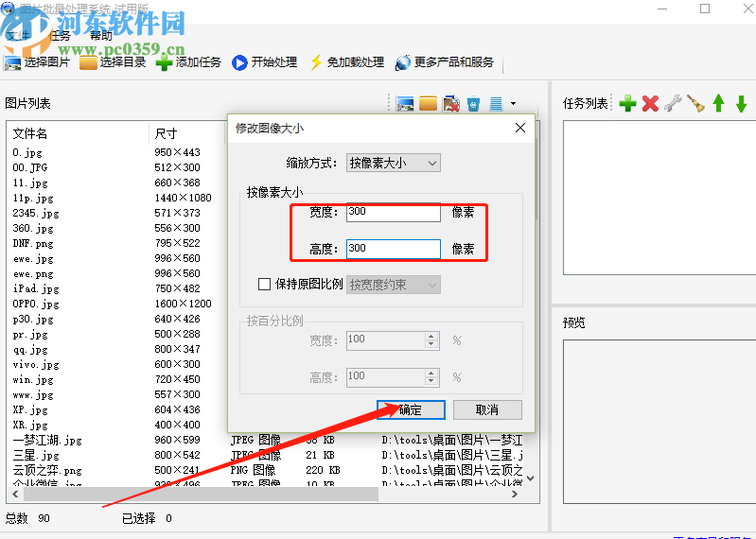Viewport: 756px width, 539px height.
Task: Minimize the application window
Action: click(662, 9)
